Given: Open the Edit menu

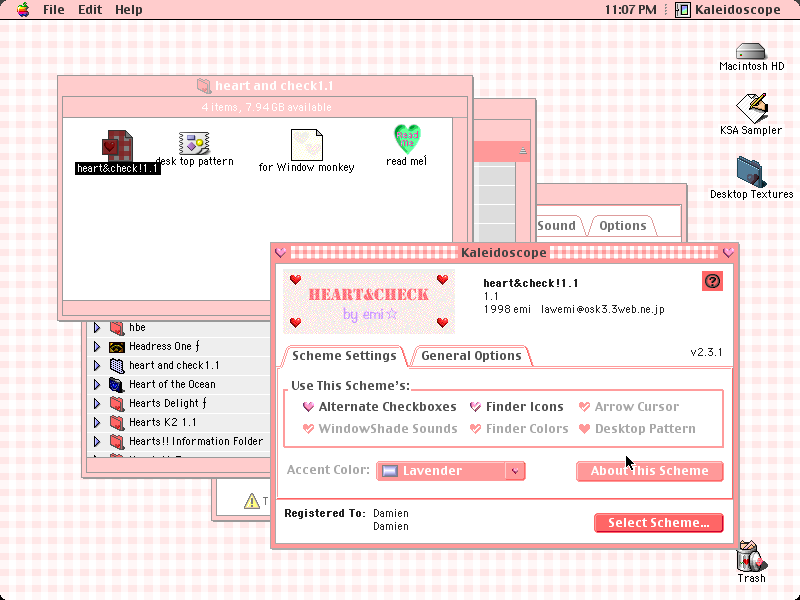Looking at the screenshot, I should tap(90, 10).
